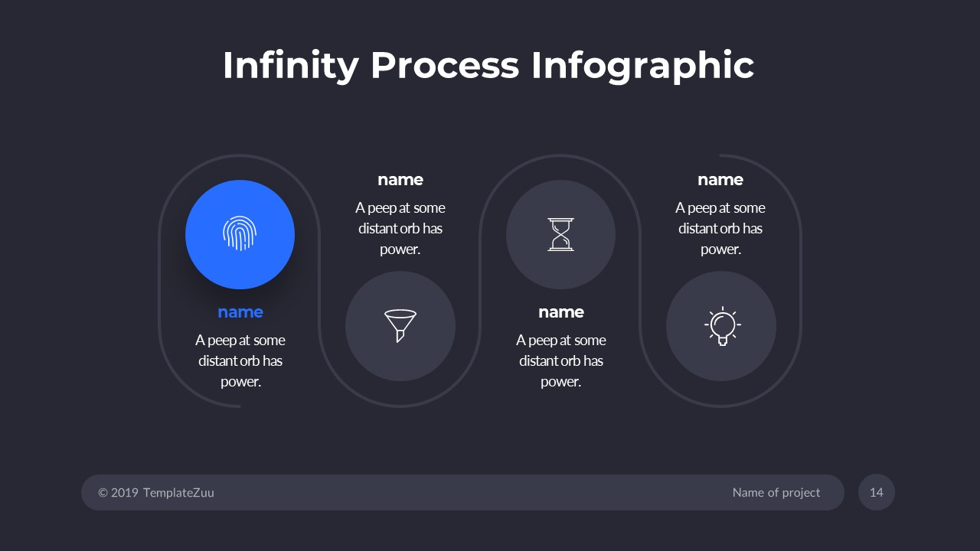The width and height of the screenshot is (980, 551).
Task: Select the 'name' label under the hourglass
Action: 560,311
